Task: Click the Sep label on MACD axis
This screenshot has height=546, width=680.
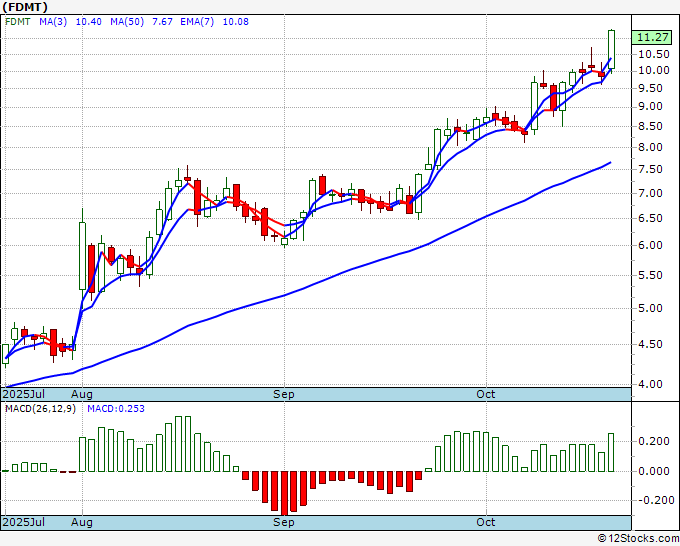Action: pos(284,522)
